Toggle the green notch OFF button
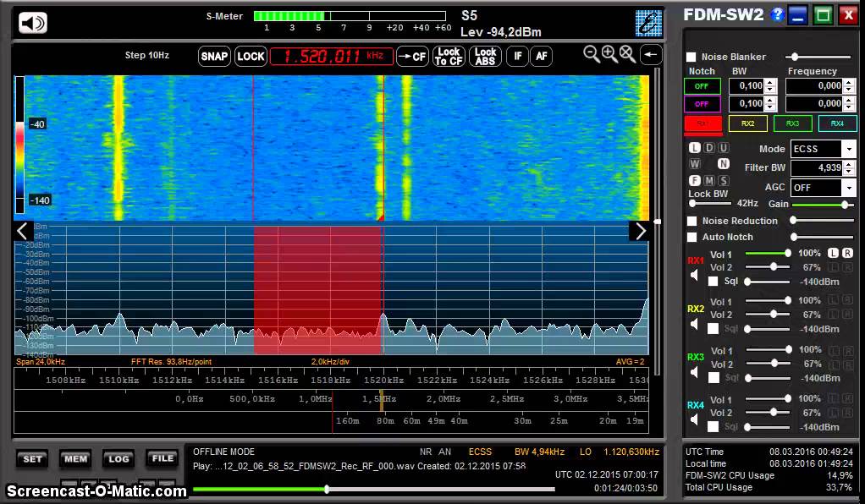Image resolution: width=865 pixels, height=504 pixels. 702,86
